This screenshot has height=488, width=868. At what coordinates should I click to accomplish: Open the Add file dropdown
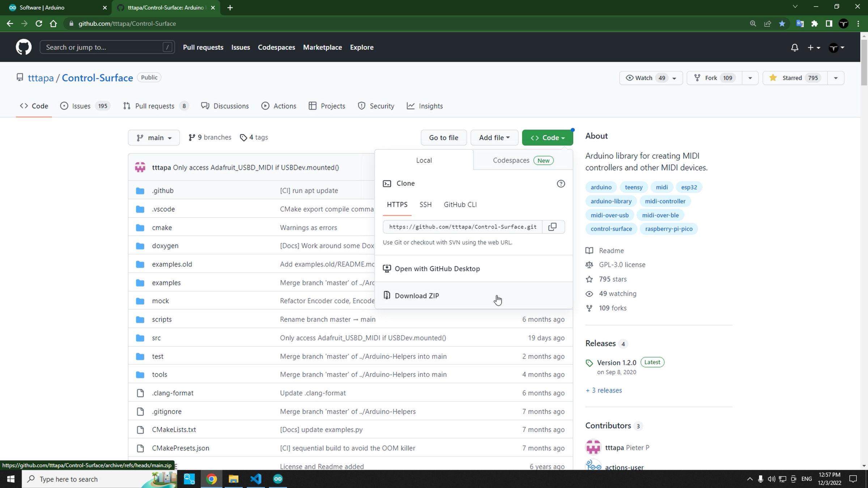click(494, 138)
